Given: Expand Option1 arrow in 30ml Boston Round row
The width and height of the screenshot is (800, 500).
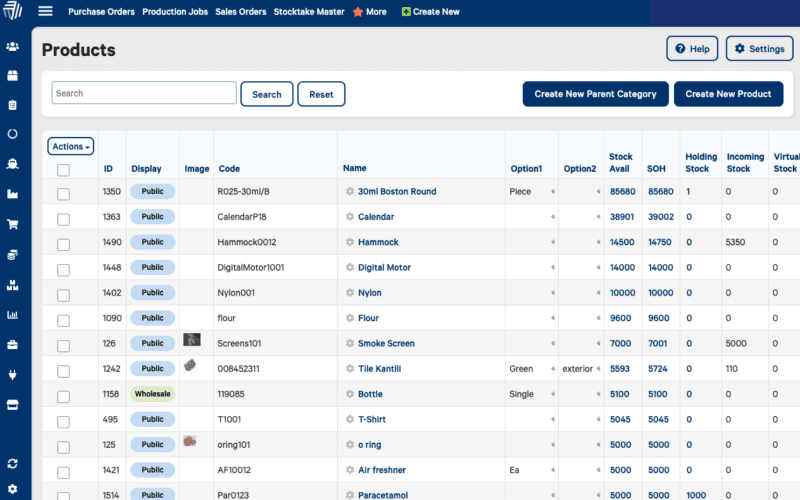Looking at the screenshot, I should click(x=553, y=191).
